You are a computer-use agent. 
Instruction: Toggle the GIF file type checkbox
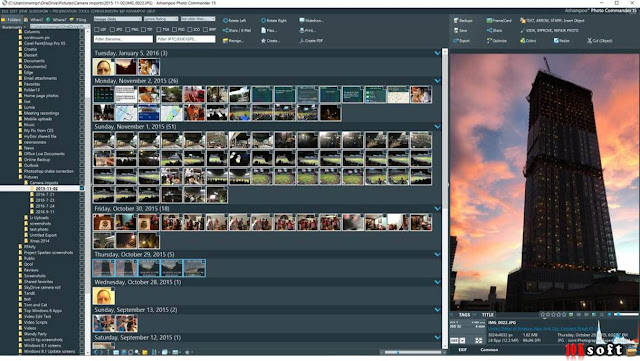[97, 30]
